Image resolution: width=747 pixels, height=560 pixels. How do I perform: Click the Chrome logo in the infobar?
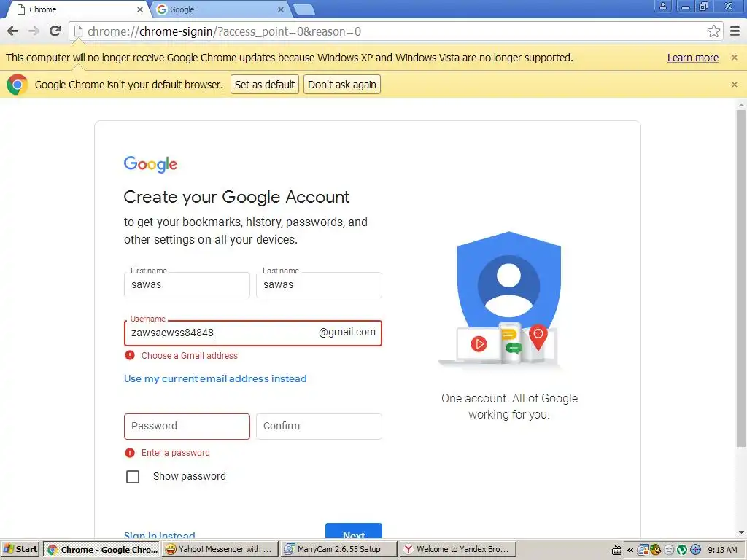pos(18,85)
